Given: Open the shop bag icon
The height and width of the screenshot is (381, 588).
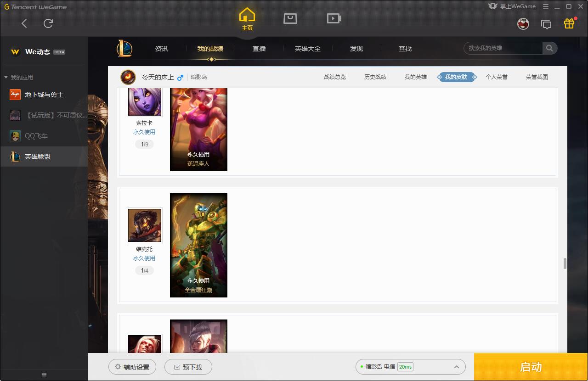Looking at the screenshot, I should click(x=290, y=18).
